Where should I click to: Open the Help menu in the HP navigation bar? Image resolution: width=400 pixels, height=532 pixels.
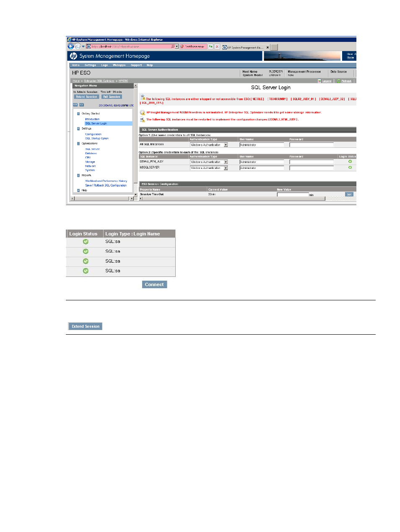150,65
